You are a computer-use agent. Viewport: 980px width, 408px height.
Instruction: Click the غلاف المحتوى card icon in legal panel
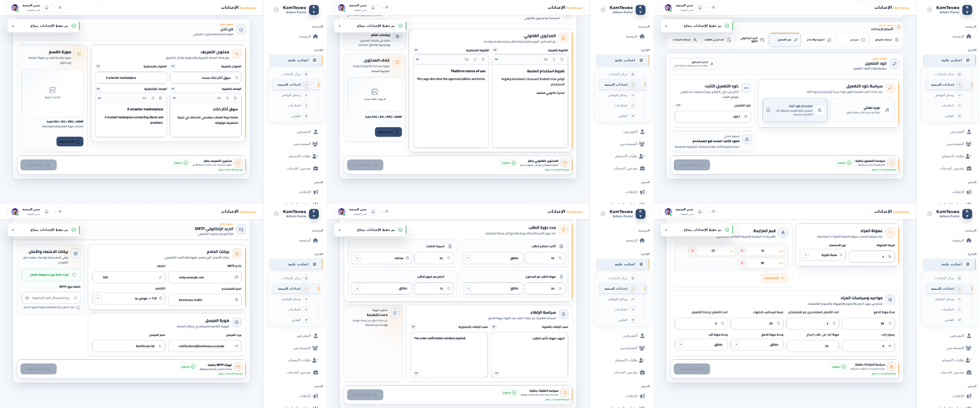[x=397, y=62]
